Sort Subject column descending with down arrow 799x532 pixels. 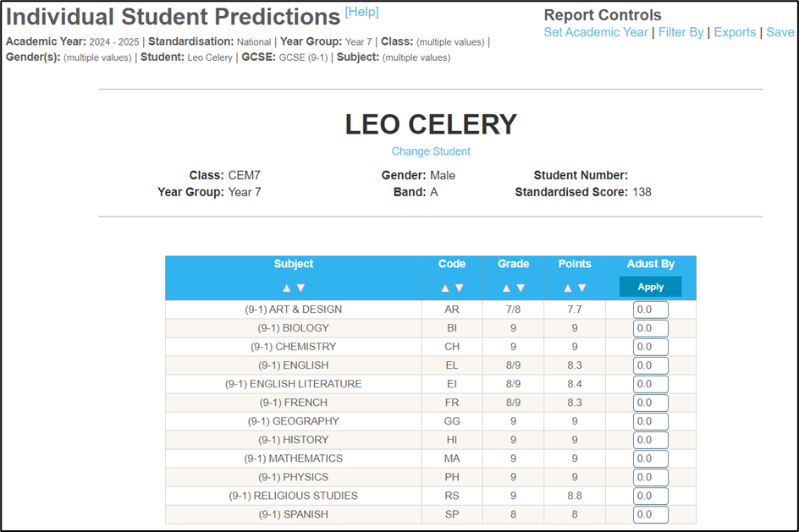300,288
